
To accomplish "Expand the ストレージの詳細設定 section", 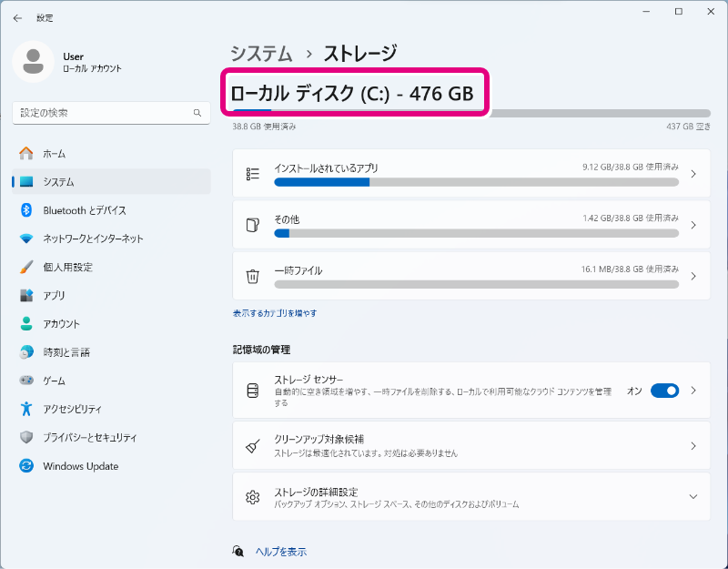I will pyautogui.click(x=693, y=497).
